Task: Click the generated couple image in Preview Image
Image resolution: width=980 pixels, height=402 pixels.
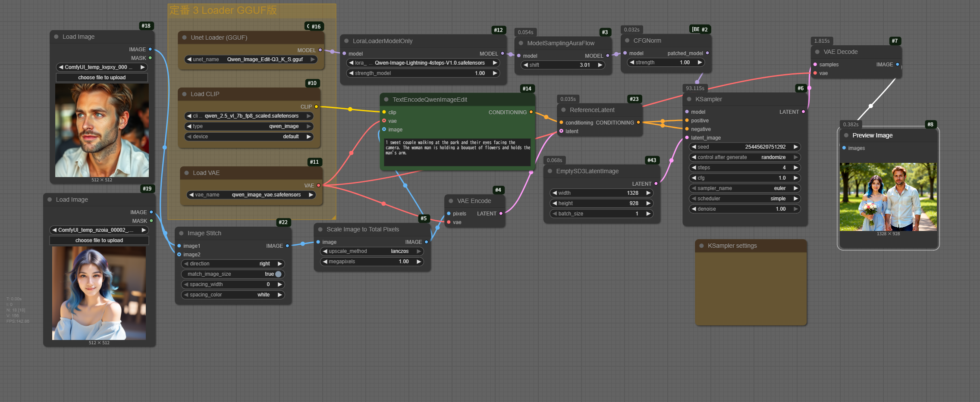Action: pyautogui.click(x=888, y=197)
